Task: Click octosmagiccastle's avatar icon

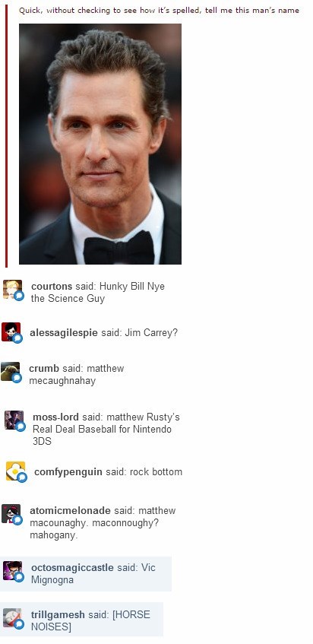Action: click(x=13, y=571)
